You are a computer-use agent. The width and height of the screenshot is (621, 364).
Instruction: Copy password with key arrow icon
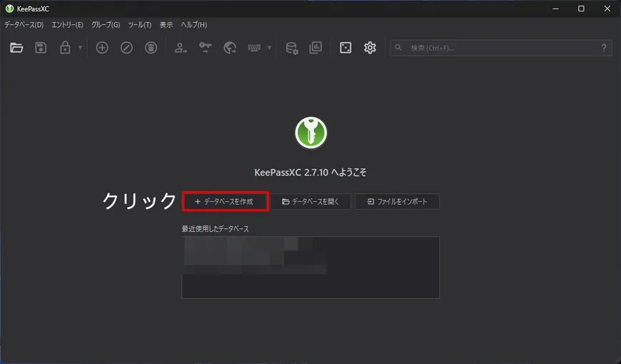click(205, 48)
